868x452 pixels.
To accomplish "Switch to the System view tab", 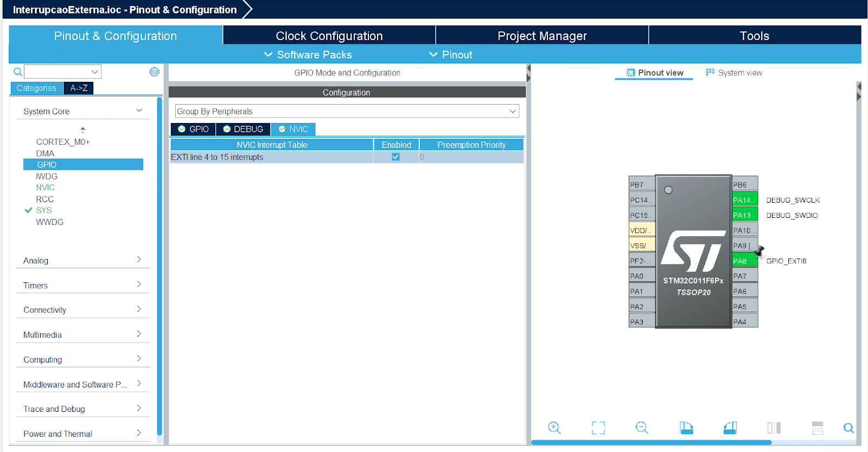I will [734, 73].
